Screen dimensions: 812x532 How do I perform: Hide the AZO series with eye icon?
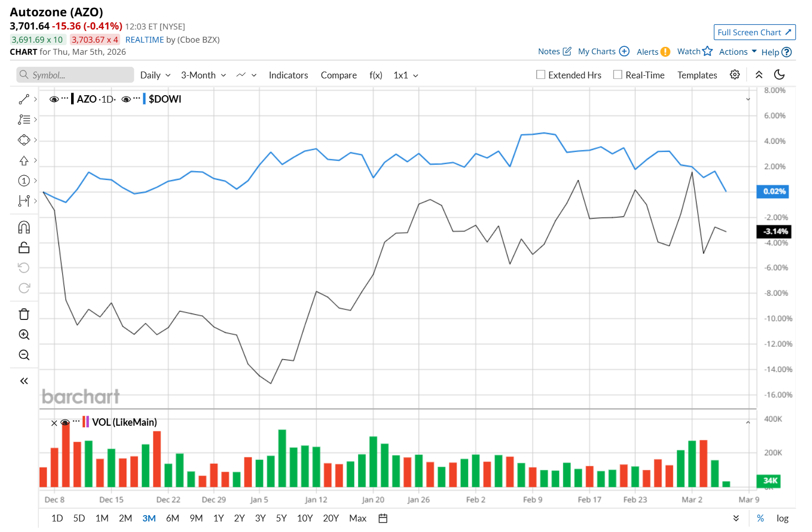(x=54, y=99)
